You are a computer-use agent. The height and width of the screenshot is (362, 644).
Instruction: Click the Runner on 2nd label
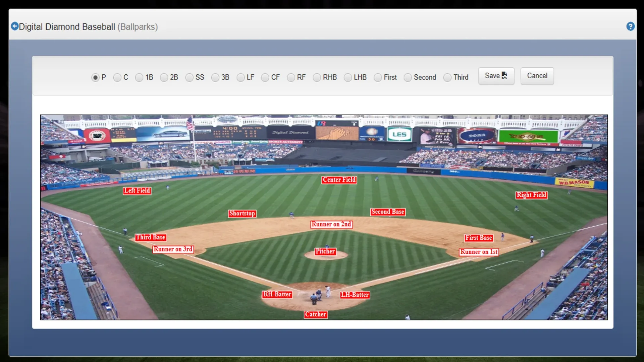[x=331, y=224]
